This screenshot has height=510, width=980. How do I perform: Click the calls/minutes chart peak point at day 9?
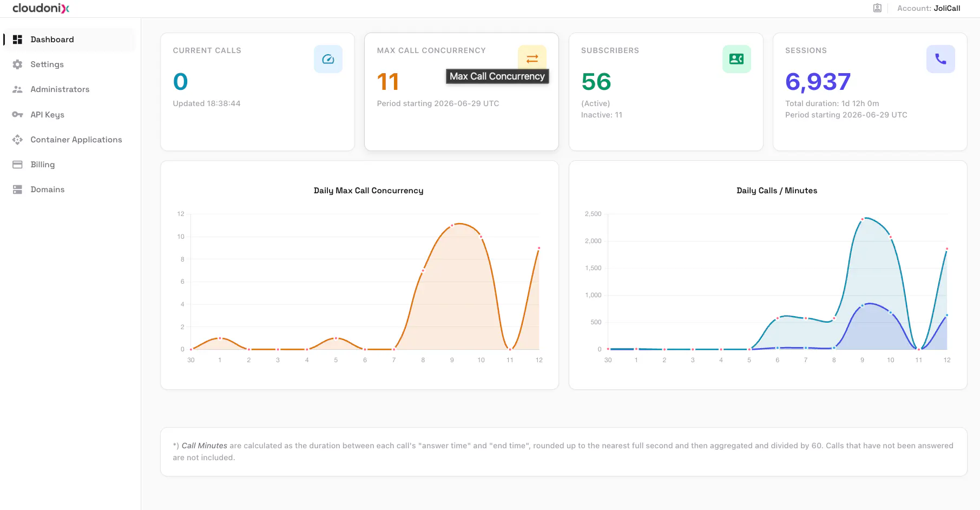(x=863, y=219)
